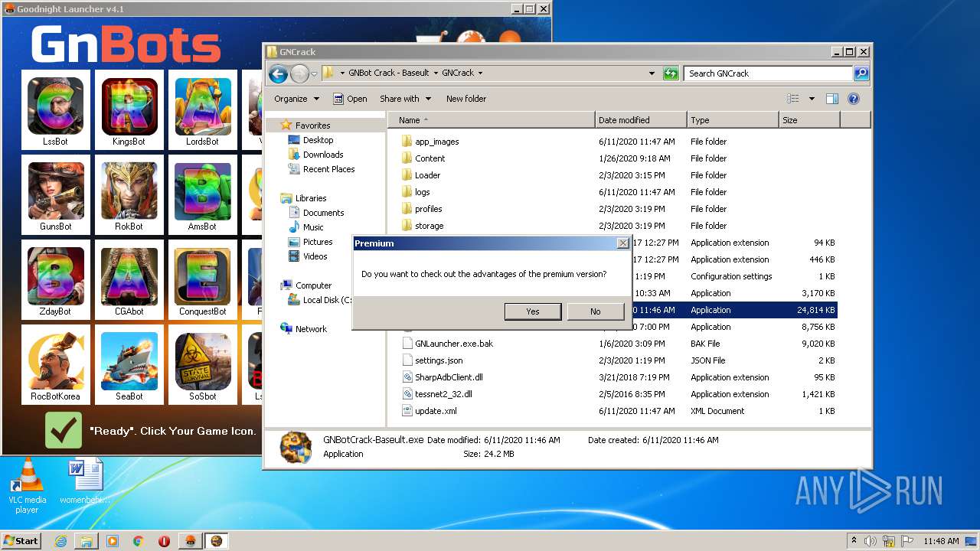The height and width of the screenshot is (551, 980).
Task: Open the change view options dropdown arrow
Action: point(812,99)
